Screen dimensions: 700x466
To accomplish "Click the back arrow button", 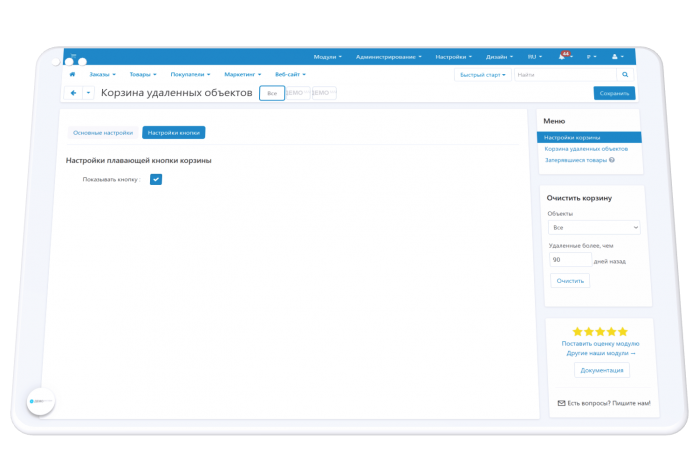I will (x=74, y=93).
